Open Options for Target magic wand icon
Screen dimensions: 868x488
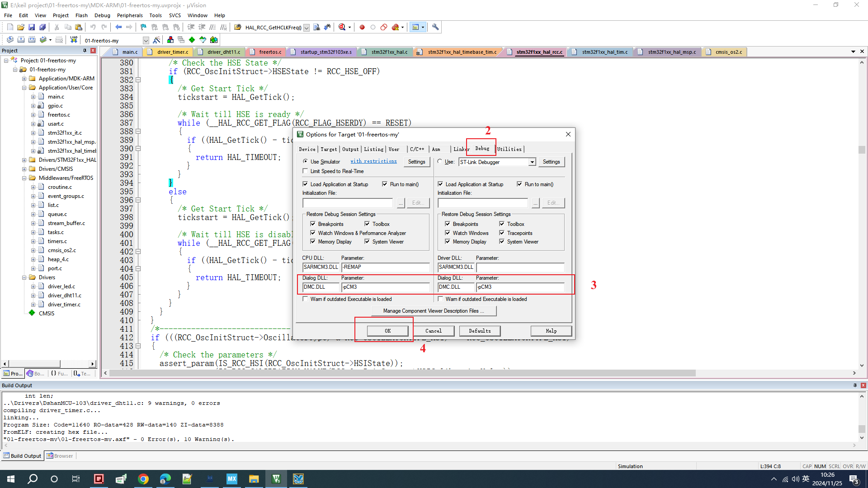[156, 40]
